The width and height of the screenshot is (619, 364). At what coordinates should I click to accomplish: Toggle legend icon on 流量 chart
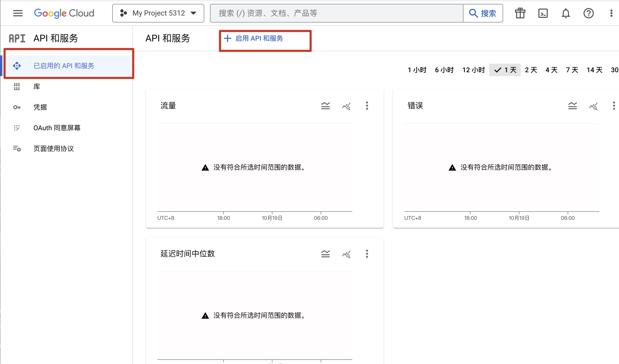coord(325,106)
